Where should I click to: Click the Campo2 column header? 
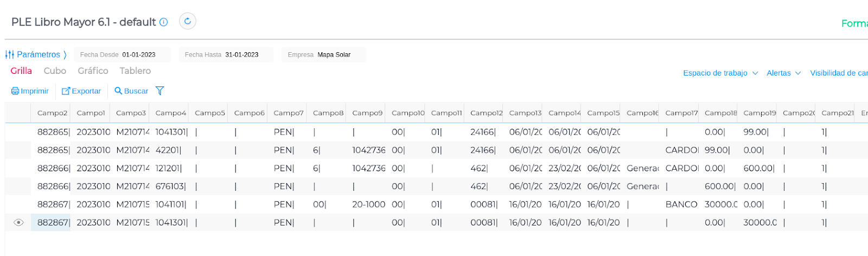pyautogui.click(x=52, y=113)
